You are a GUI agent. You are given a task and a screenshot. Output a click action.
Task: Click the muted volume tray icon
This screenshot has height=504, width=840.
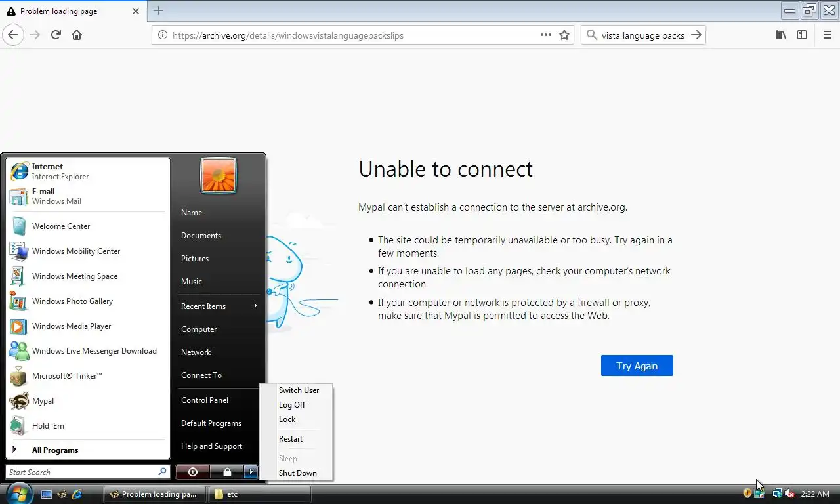789,493
